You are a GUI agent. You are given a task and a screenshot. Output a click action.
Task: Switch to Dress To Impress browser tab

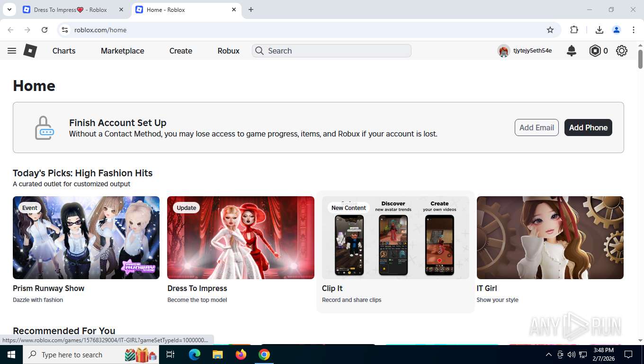tap(70, 9)
